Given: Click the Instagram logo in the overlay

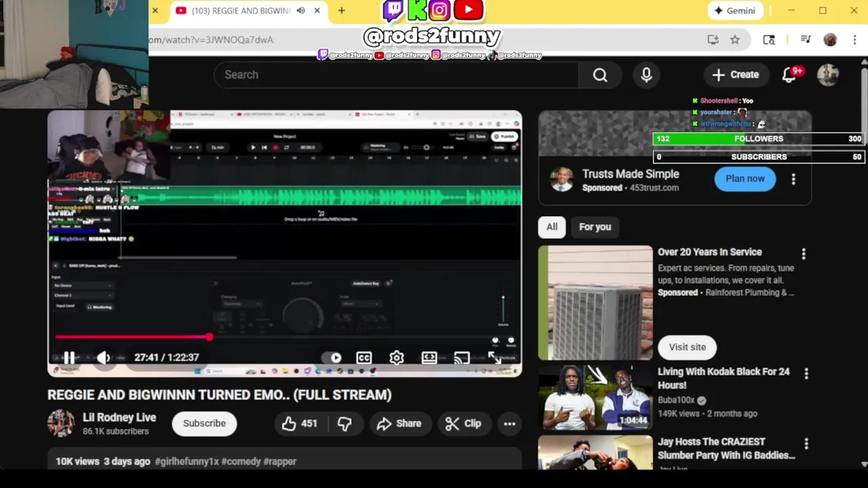Looking at the screenshot, I should coord(439,10).
